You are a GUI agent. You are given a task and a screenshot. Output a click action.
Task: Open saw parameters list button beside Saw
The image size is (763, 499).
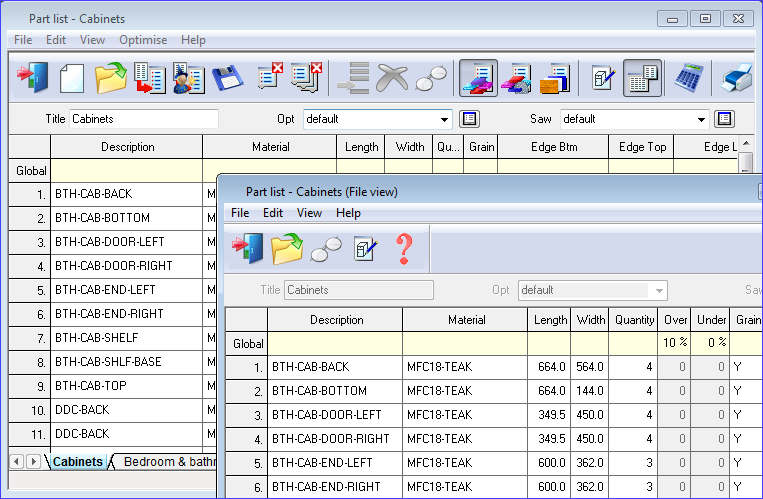[x=725, y=119]
